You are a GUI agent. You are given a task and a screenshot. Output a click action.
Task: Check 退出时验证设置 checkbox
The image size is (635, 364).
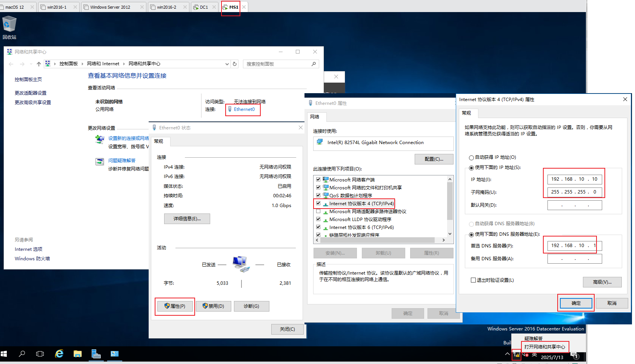(473, 280)
